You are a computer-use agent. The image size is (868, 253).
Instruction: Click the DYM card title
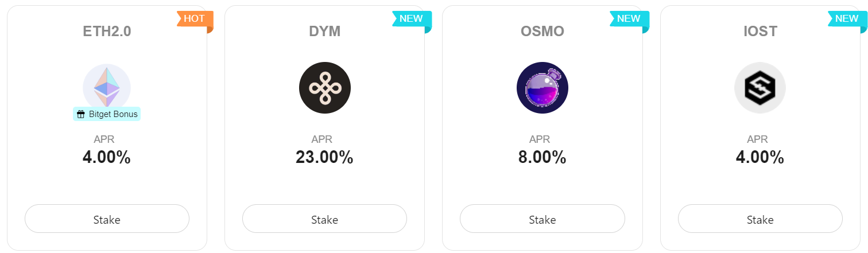325,32
